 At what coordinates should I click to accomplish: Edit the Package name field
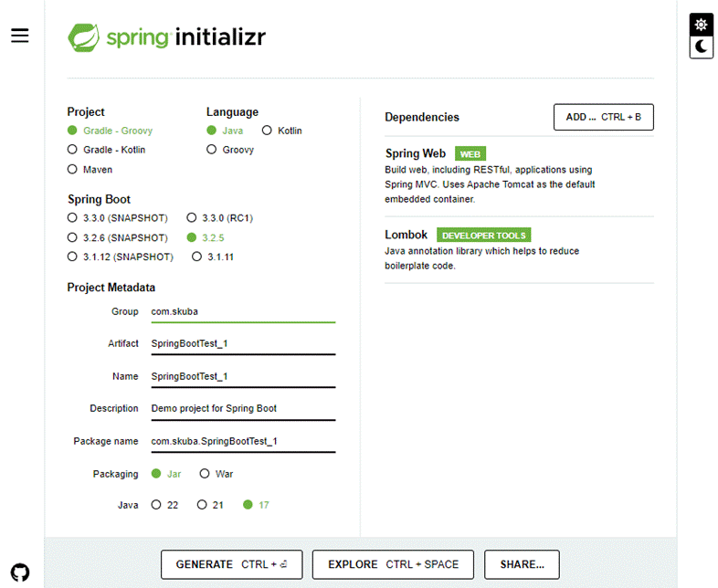point(243,442)
